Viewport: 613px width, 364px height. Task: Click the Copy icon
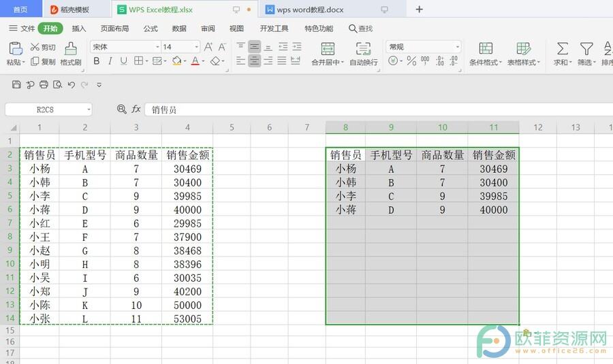(35, 61)
